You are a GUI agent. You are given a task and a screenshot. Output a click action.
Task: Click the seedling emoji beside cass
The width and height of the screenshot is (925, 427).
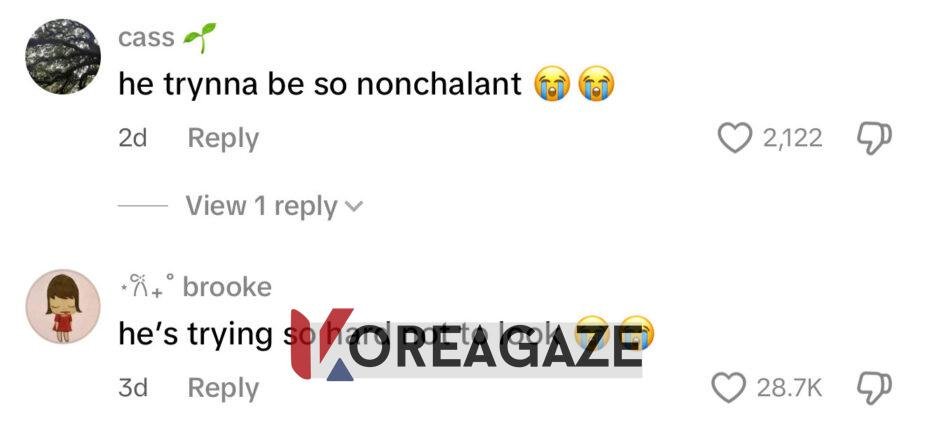199,37
